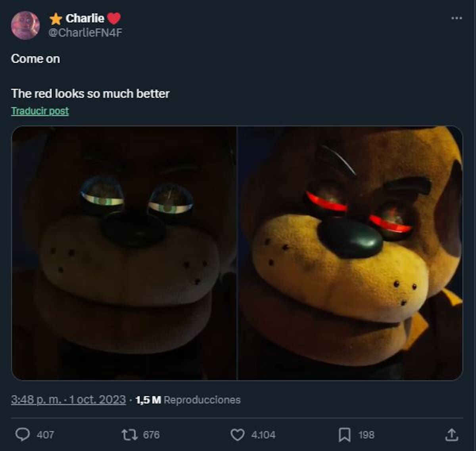Click the 676 reposts count
Image resolution: width=476 pixels, height=451 pixels.
tap(151, 435)
